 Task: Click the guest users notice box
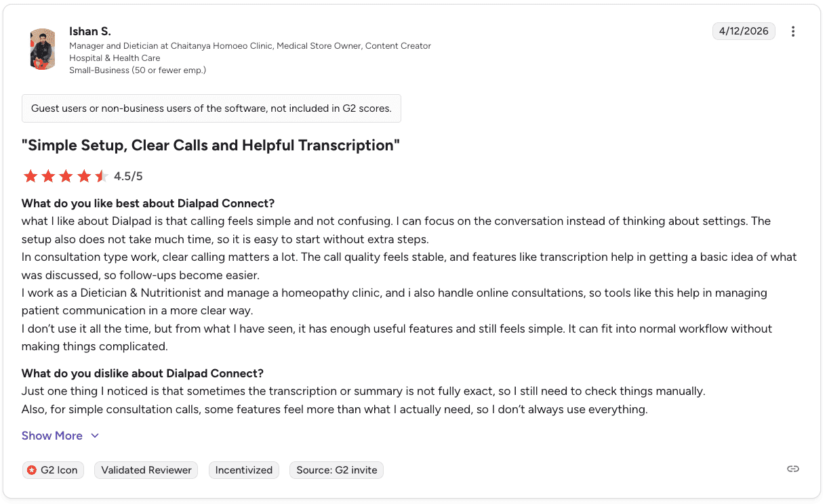pos(211,108)
